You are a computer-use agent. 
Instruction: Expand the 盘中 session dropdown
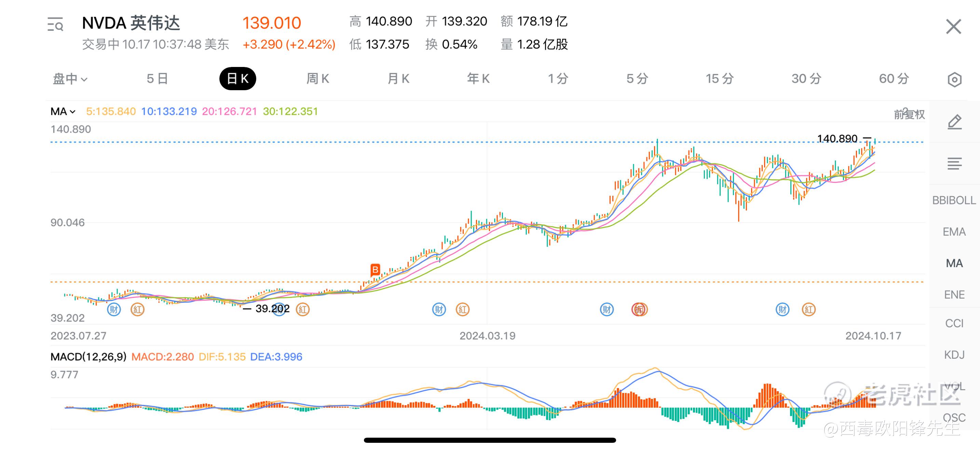tap(70, 79)
